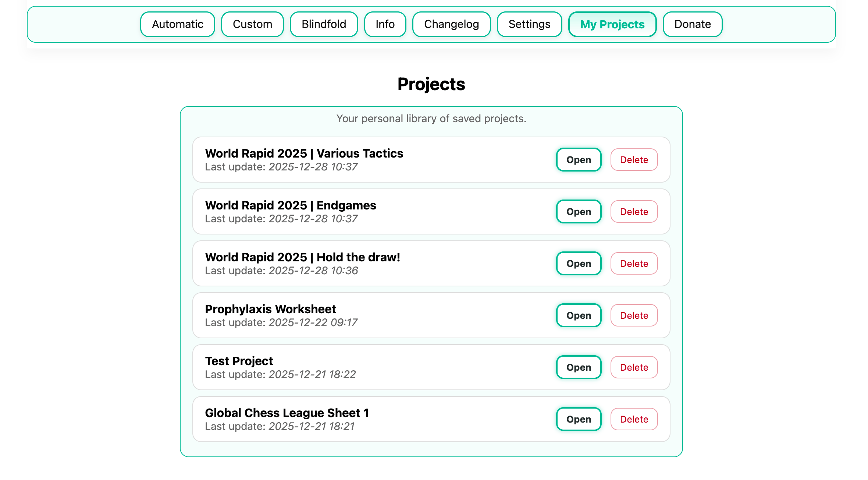868x480 pixels.
Task: Switch to the Automatic tab
Action: click(x=177, y=24)
